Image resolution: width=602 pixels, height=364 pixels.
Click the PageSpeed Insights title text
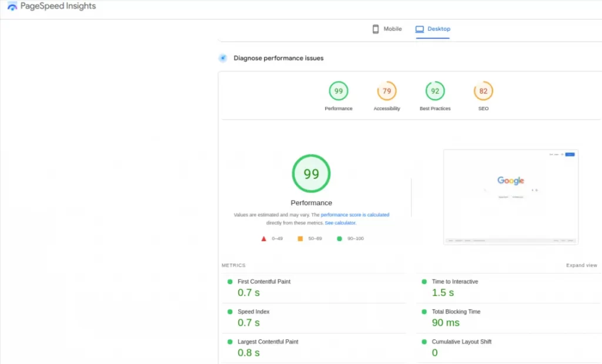58,6
